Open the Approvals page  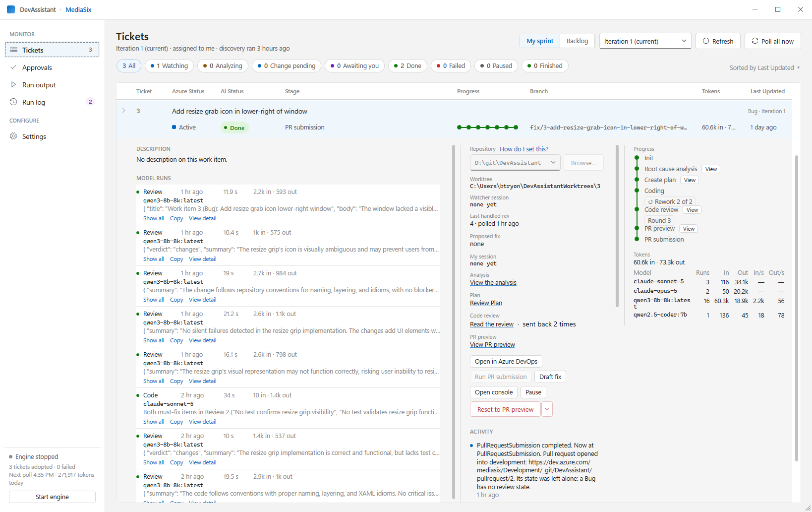tap(52, 67)
